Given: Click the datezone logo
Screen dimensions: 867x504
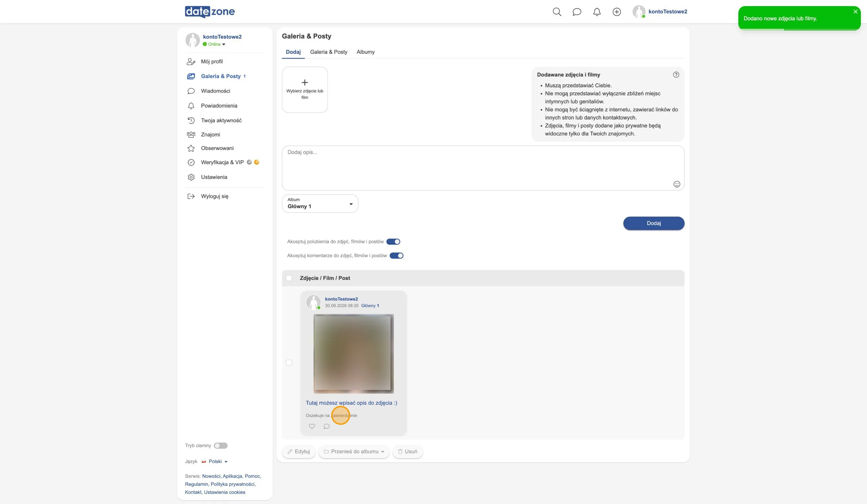Looking at the screenshot, I should pos(210,12).
